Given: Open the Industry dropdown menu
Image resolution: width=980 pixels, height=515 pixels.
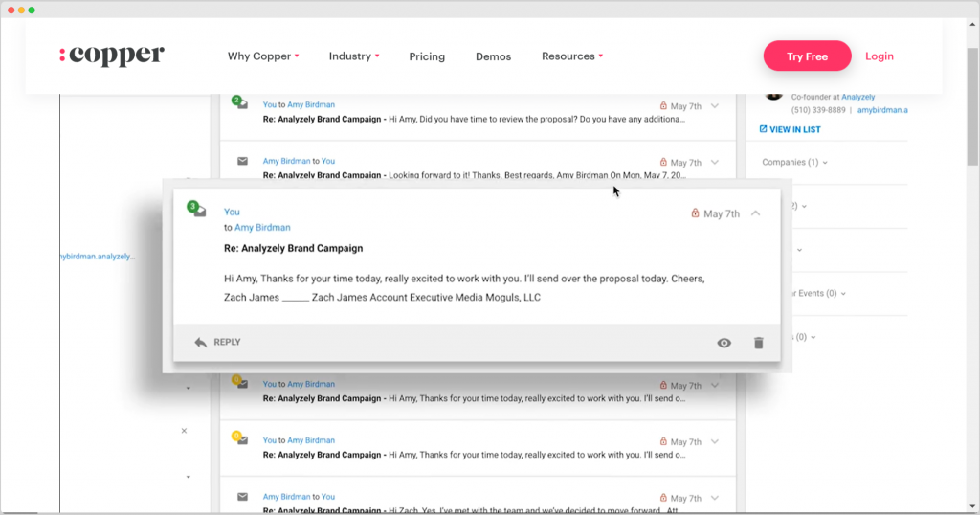Looking at the screenshot, I should coord(354,56).
